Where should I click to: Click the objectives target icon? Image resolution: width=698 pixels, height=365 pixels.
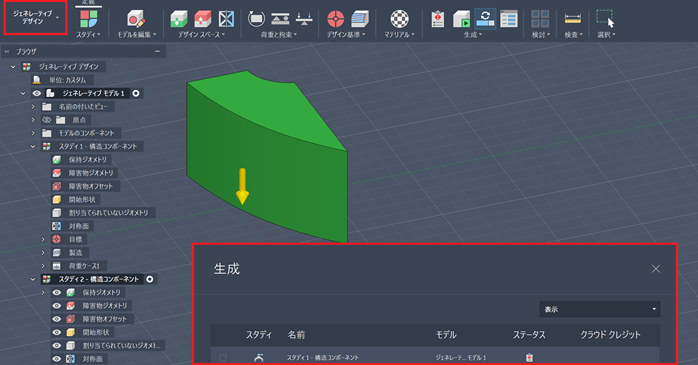point(336,19)
